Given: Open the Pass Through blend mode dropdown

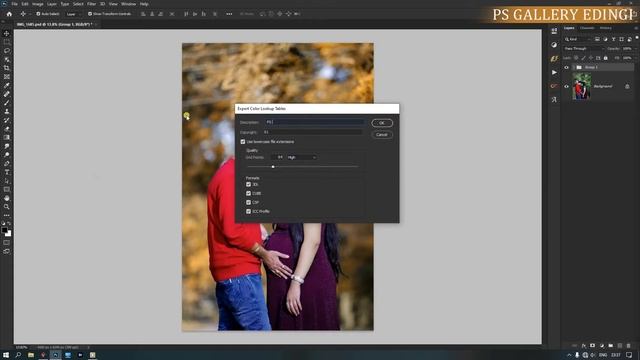Looking at the screenshot, I should point(583,49).
